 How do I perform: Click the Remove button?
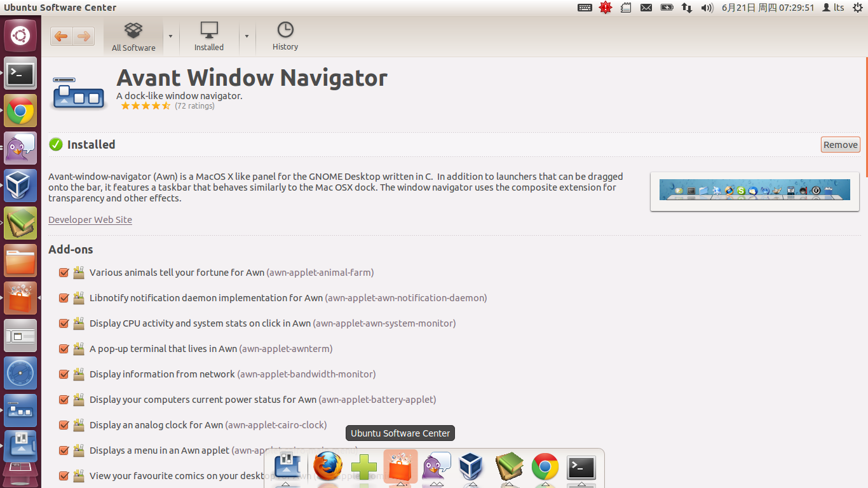coord(840,145)
